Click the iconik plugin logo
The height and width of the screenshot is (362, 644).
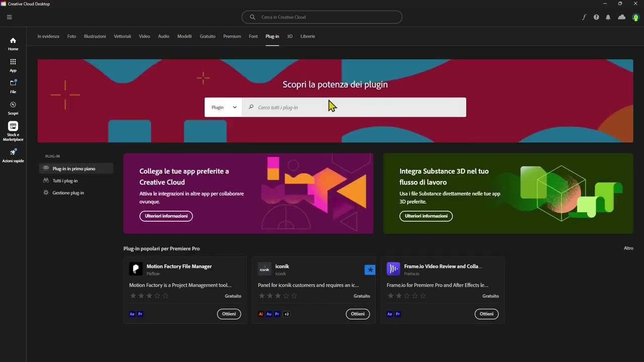(x=265, y=269)
